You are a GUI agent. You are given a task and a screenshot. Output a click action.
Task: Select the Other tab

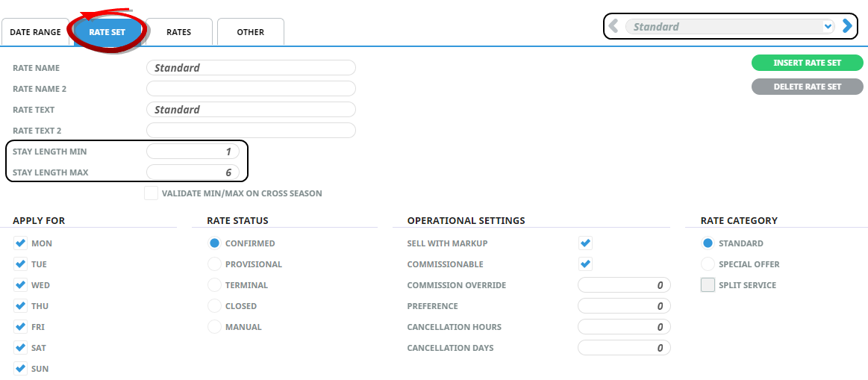pos(250,33)
